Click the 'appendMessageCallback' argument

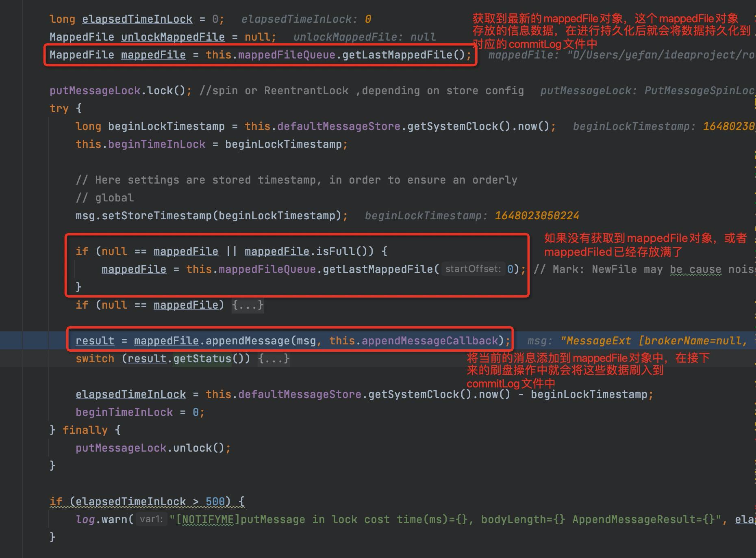(430, 341)
